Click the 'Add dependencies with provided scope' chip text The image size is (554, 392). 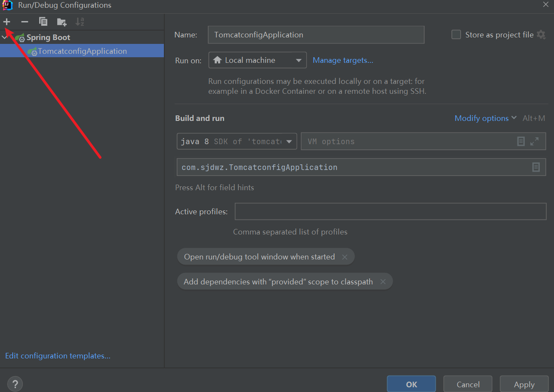pyautogui.click(x=278, y=282)
